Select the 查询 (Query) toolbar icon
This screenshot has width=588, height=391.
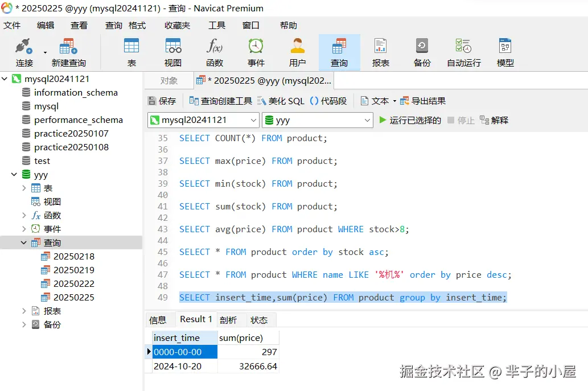[x=339, y=52]
